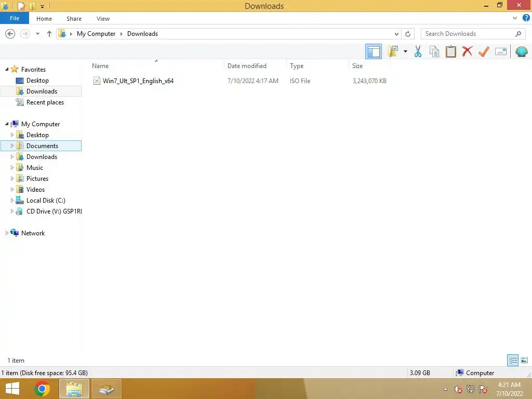Click the email envelope toolbar icon
Screen dimensions: 532x399
click(500, 51)
